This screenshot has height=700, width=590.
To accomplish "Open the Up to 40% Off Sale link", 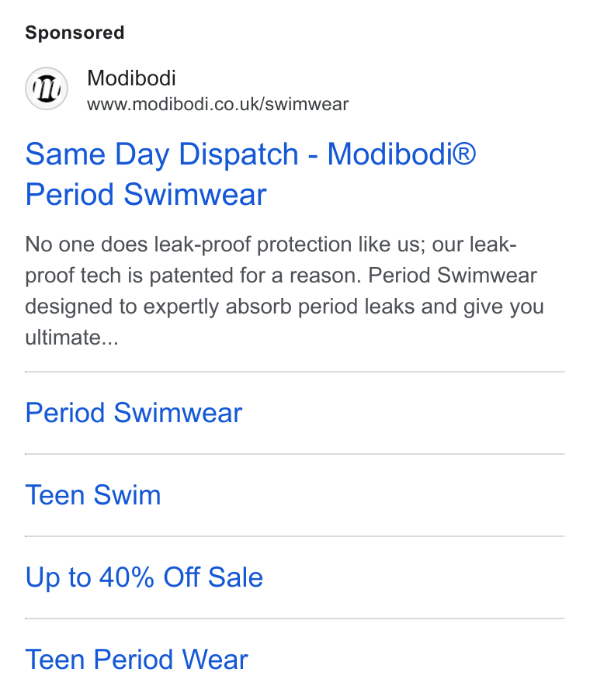I will pos(144,577).
